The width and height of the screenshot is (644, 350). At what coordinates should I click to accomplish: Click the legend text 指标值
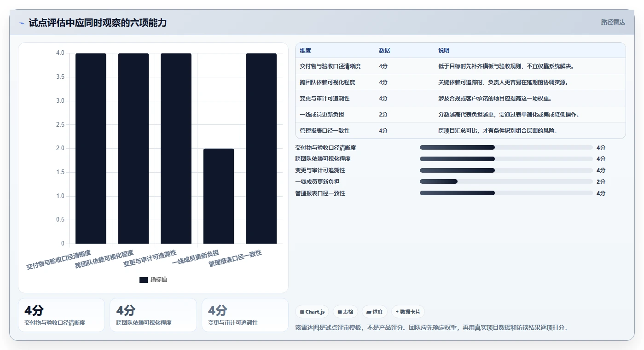click(159, 280)
